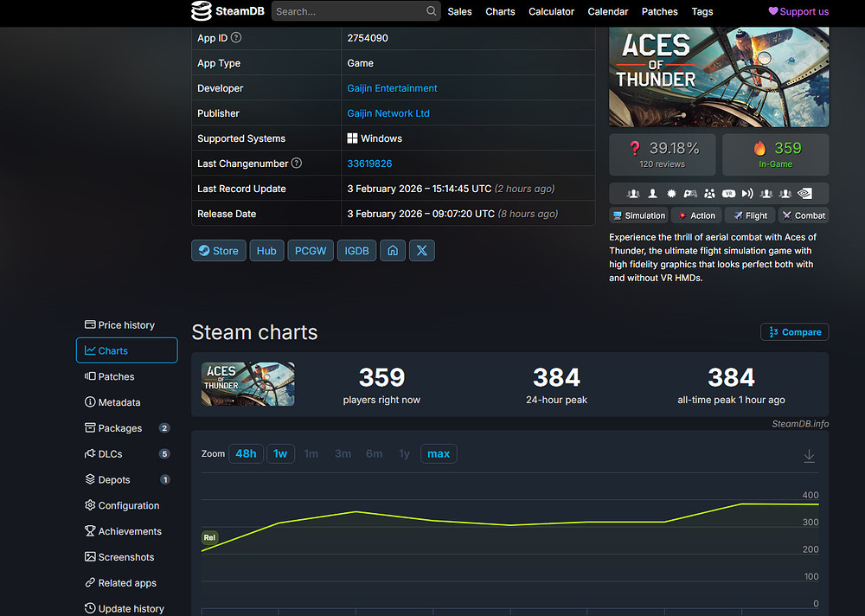The image size is (865, 616).
Task: Click the NVIDIA feature icon
Action: pyautogui.click(x=804, y=194)
